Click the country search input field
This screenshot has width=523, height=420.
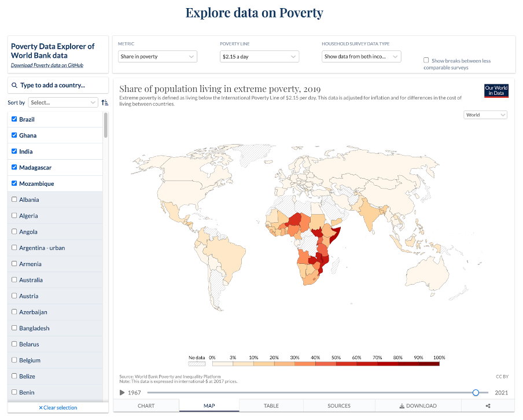(61, 85)
